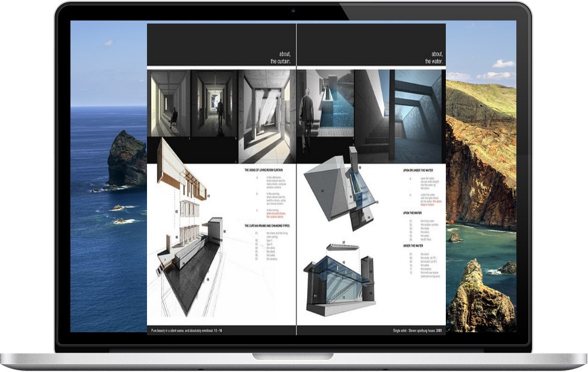This screenshot has width=588, height=372.
Task: Open the standing silhouette hallway render thumbnail
Action: (x=214, y=104)
